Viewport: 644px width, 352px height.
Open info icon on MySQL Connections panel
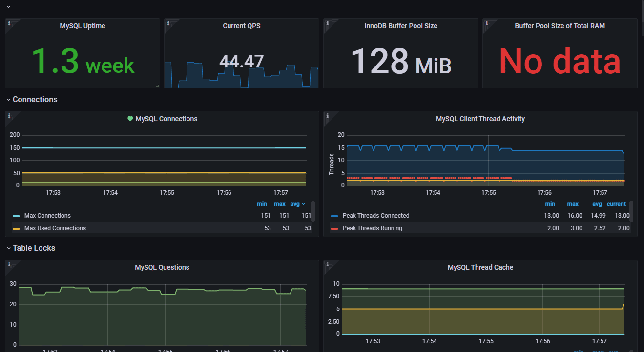pyautogui.click(x=9, y=116)
